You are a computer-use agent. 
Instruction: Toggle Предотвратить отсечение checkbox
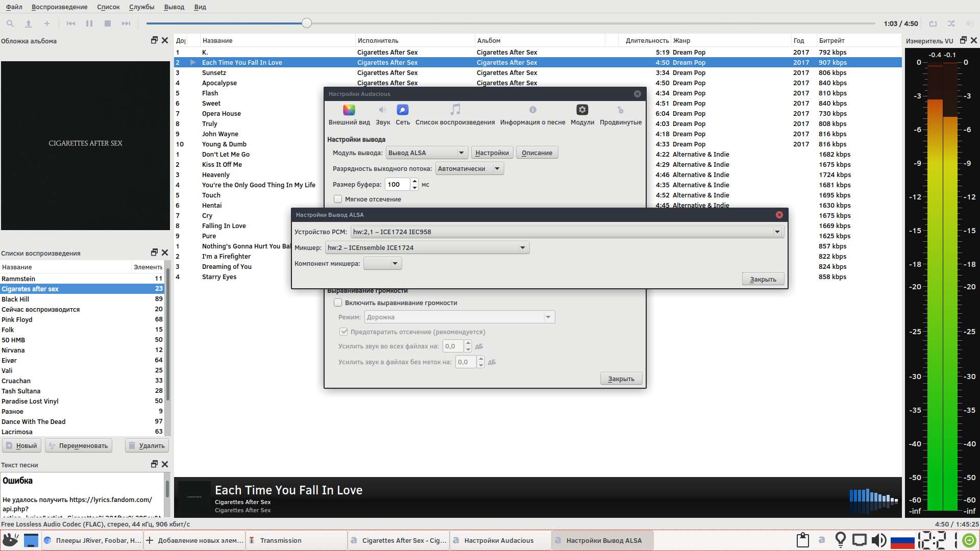pos(344,332)
